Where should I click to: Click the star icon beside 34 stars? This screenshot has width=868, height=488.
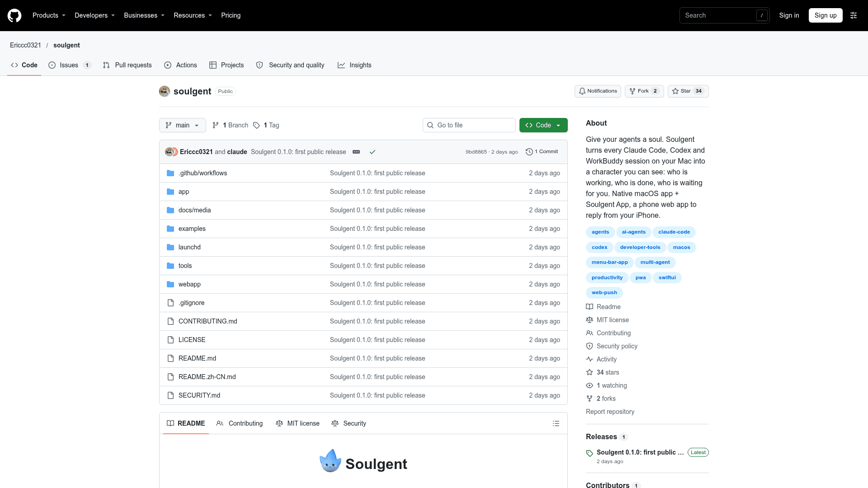tap(590, 372)
